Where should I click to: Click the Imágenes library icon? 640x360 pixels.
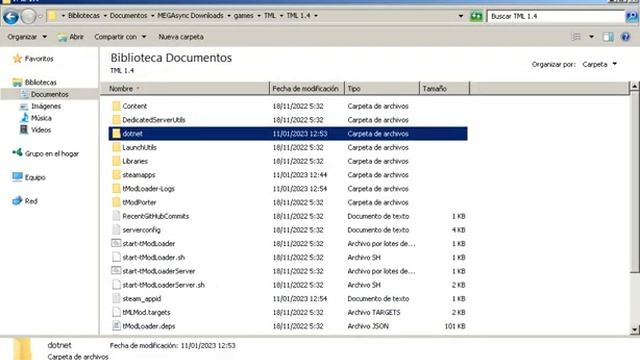(x=24, y=106)
